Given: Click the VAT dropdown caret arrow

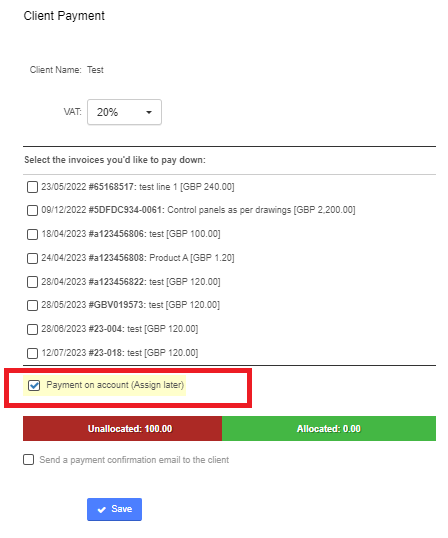Looking at the screenshot, I should tap(149, 112).
